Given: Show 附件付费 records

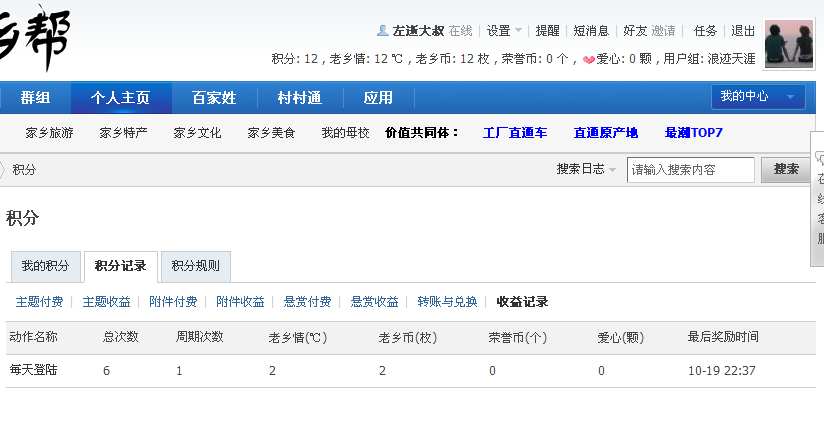Looking at the screenshot, I should point(173,302).
